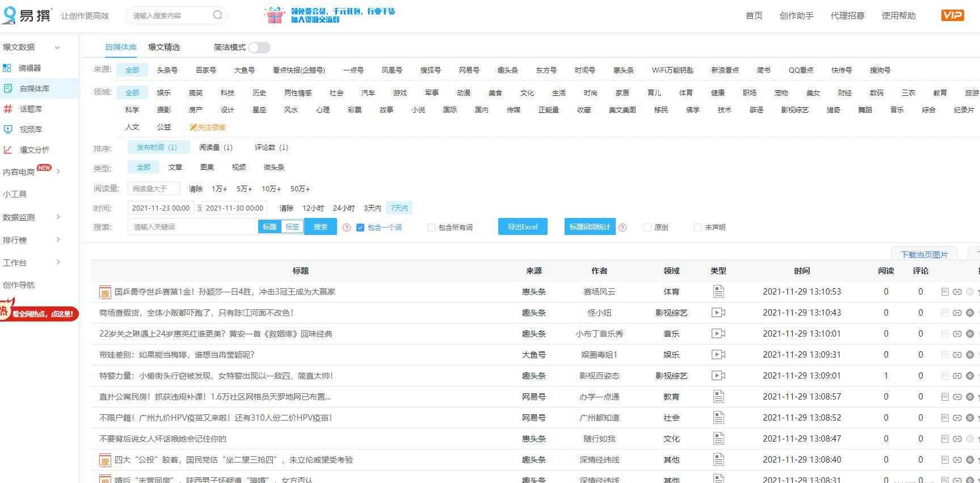Expand the 数据监测 sidebar menu
Image resolution: width=980 pixels, height=483 pixels.
[58, 217]
